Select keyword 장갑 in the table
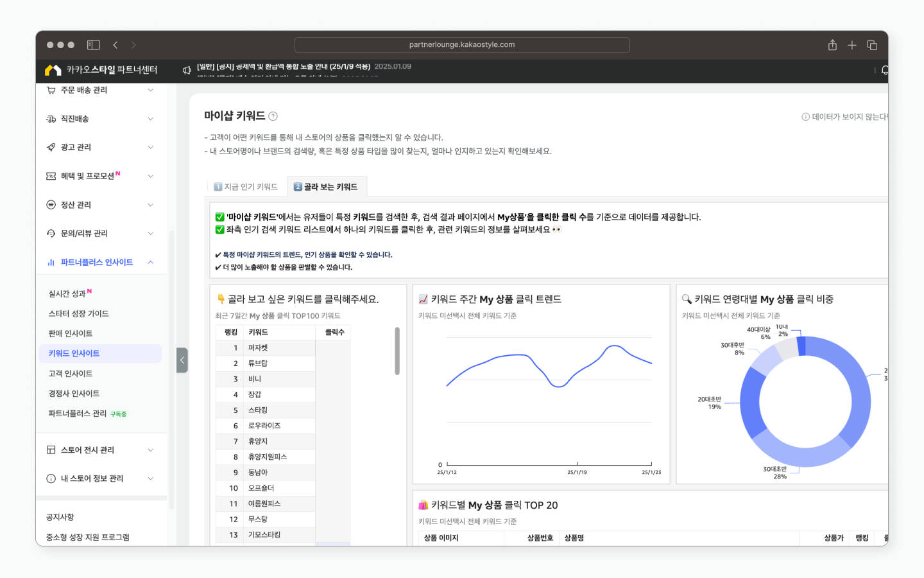 [255, 394]
